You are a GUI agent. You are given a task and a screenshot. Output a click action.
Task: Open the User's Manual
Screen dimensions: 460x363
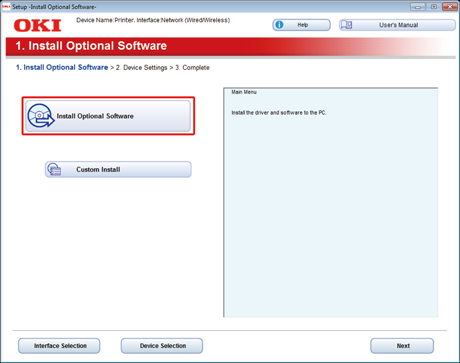pyautogui.click(x=397, y=25)
